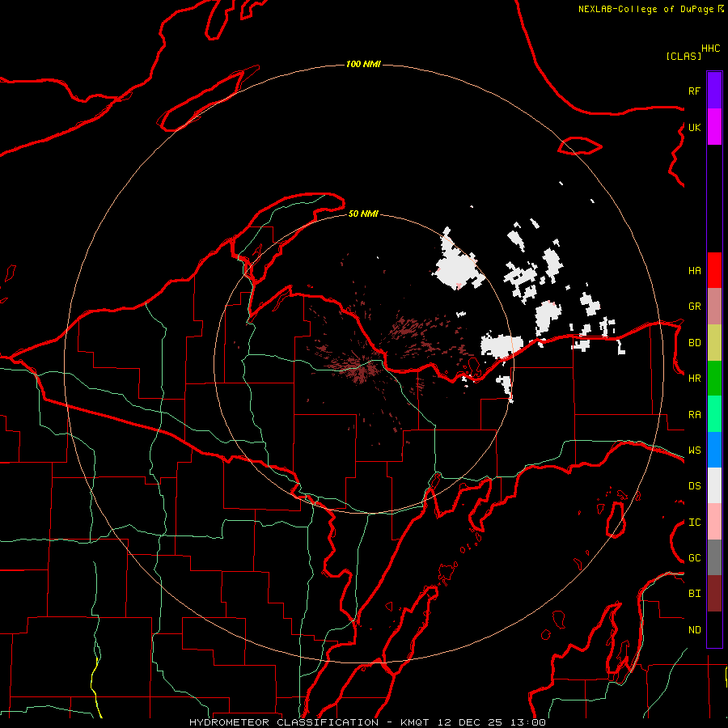The image size is (728, 728).
Task: Click the GR legend label
Action: (694, 307)
